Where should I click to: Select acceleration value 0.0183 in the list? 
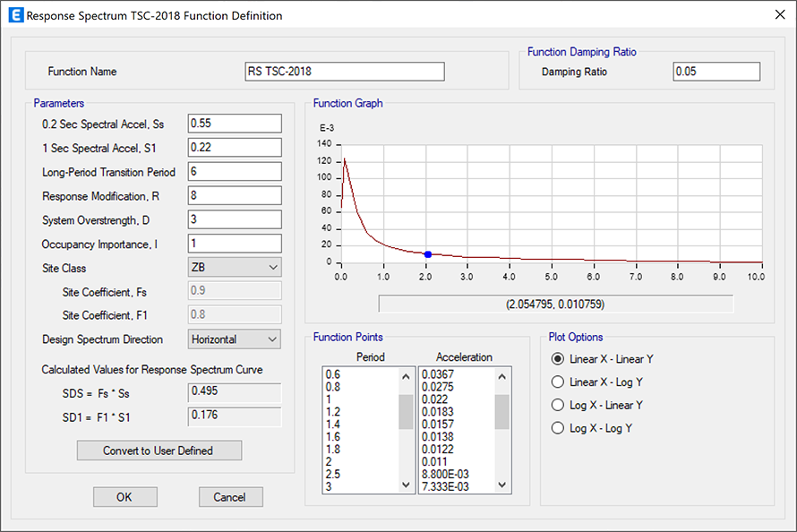[x=438, y=412]
